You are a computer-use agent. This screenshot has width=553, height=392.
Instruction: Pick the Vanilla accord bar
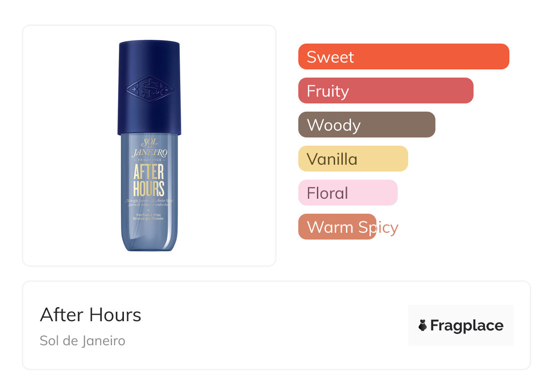coord(353,159)
